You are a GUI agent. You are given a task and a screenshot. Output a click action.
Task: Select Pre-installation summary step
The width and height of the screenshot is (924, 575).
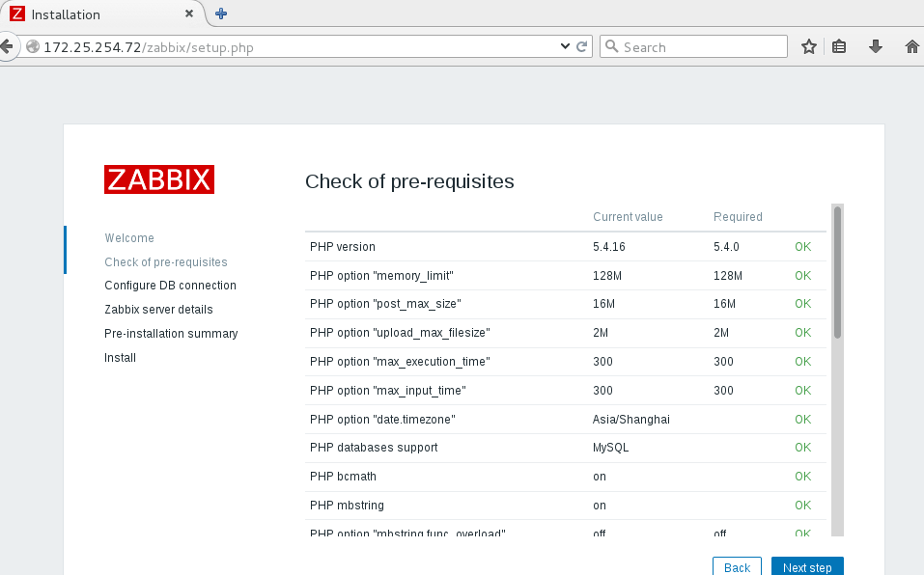[171, 334]
